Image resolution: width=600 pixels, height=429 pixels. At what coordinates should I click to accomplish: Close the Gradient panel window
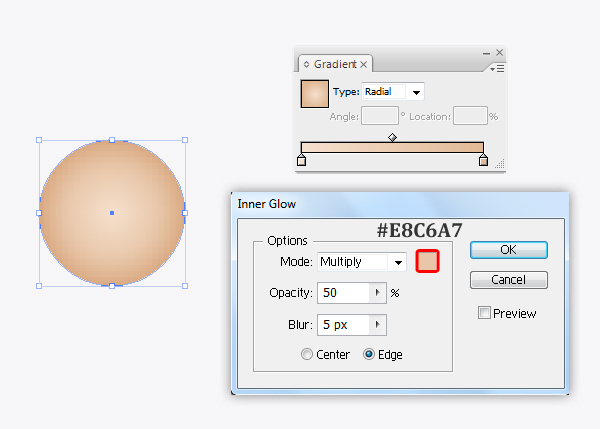(499, 52)
